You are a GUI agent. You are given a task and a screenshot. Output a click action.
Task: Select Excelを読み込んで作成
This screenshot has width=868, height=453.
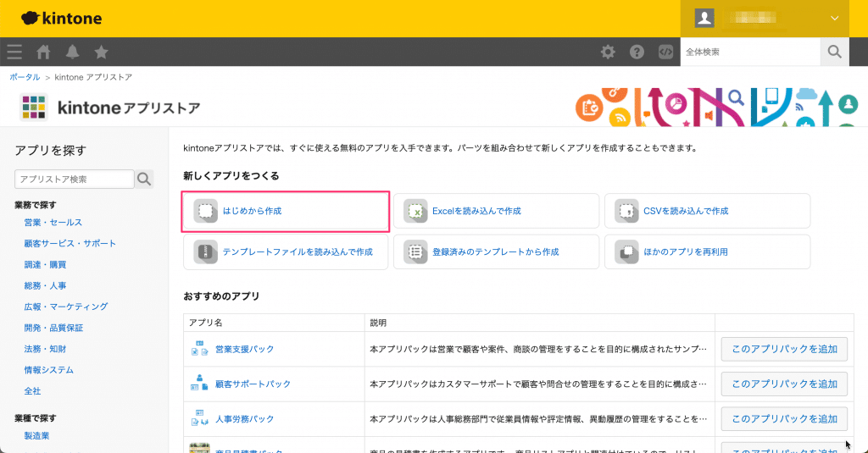click(496, 212)
